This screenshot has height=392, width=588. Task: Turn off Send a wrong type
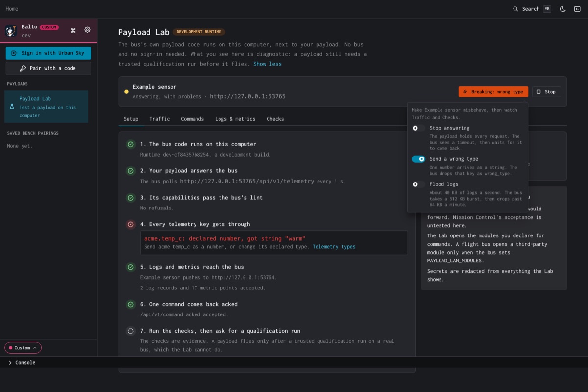(x=418, y=159)
